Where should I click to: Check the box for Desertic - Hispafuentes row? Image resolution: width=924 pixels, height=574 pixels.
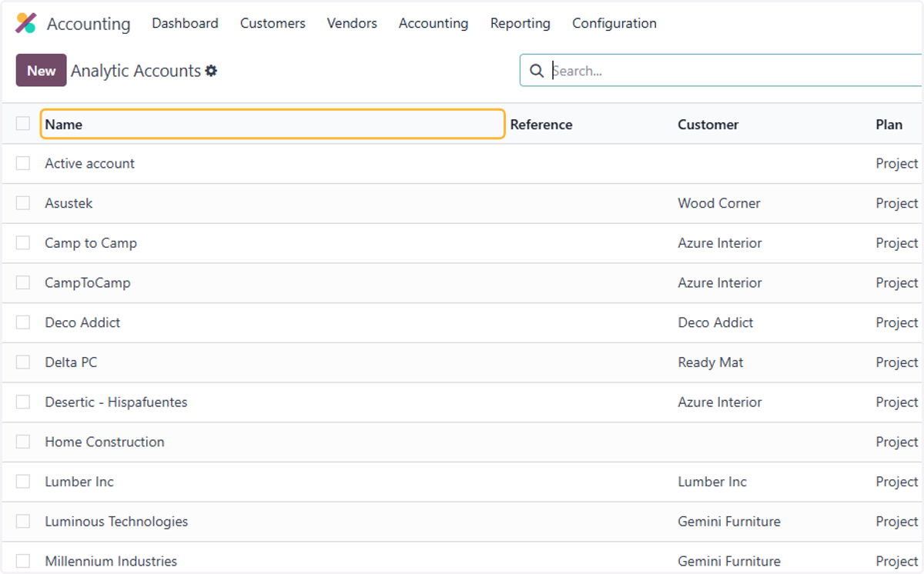pyautogui.click(x=23, y=402)
